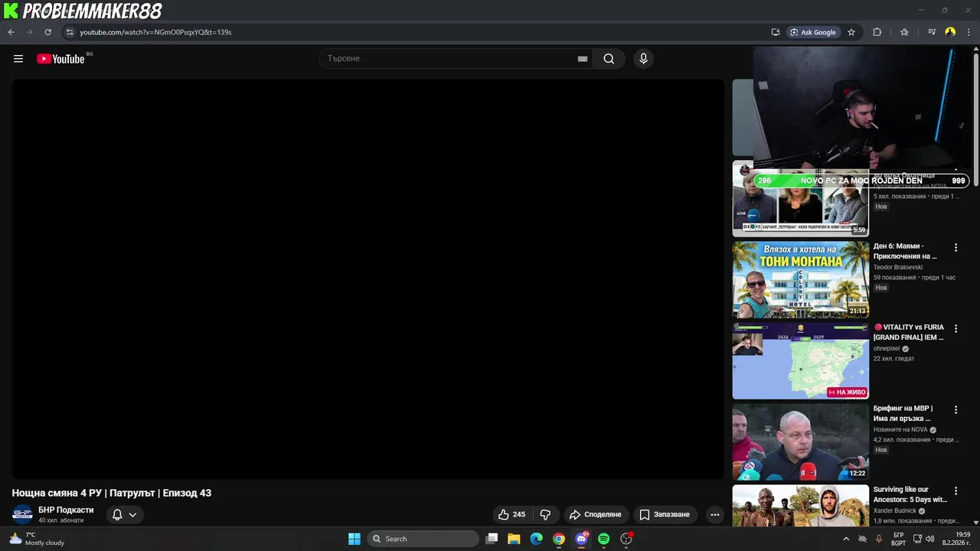Screen dimensions: 980x551
Task: Open Teodor Bratoevski channel link
Action: tap(898, 267)
